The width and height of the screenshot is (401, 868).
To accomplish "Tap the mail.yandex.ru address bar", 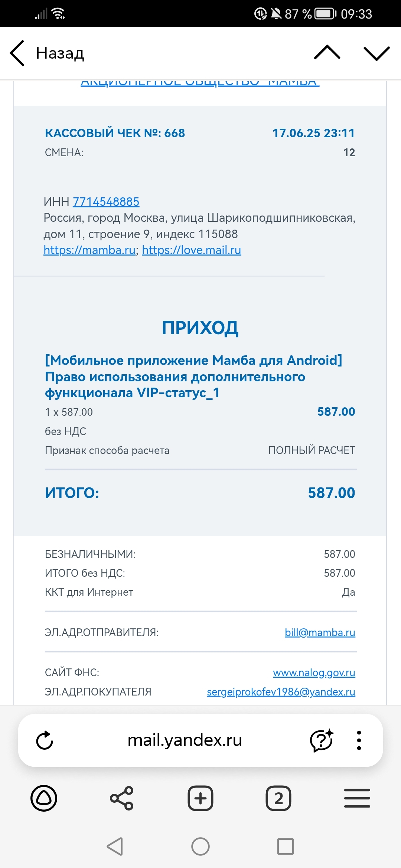I will coord(185,740).
